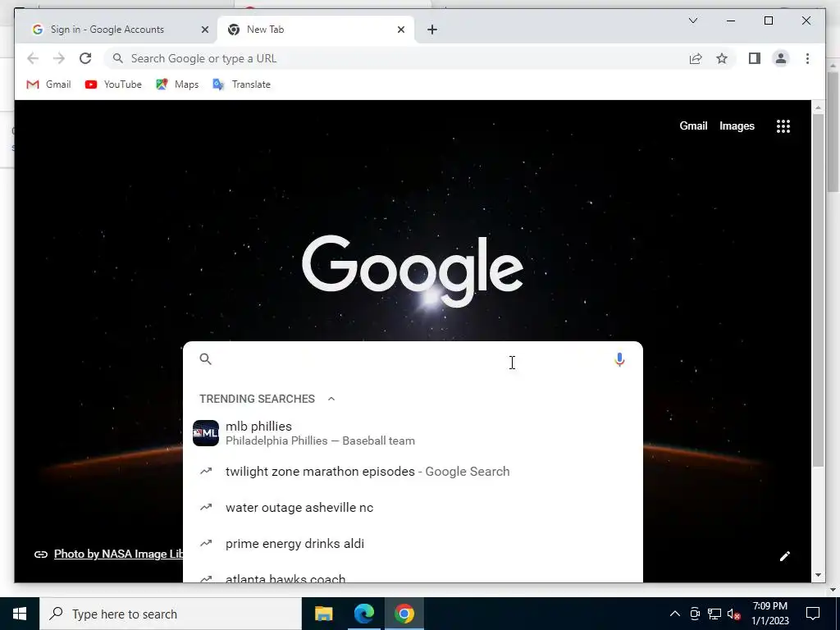This screenshot has width=840, height=630.
Task: Open the Windows Start menu
Action: pos(20,614)
